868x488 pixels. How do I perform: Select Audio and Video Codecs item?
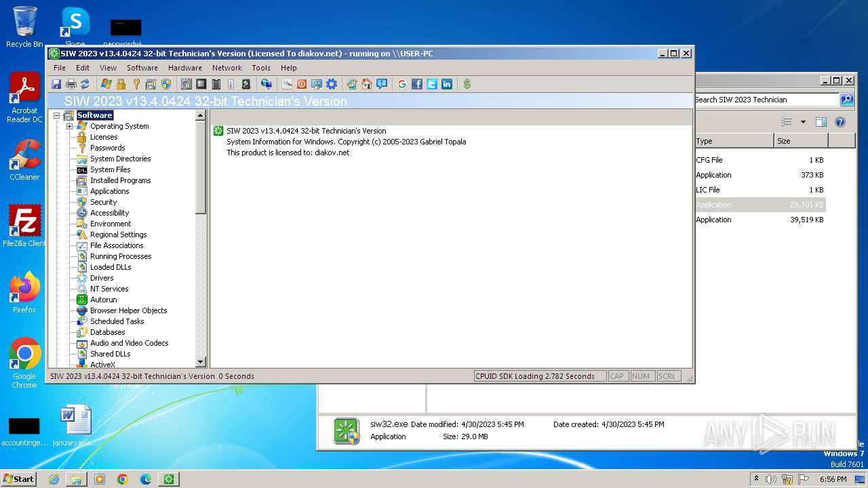pos(130,343)
